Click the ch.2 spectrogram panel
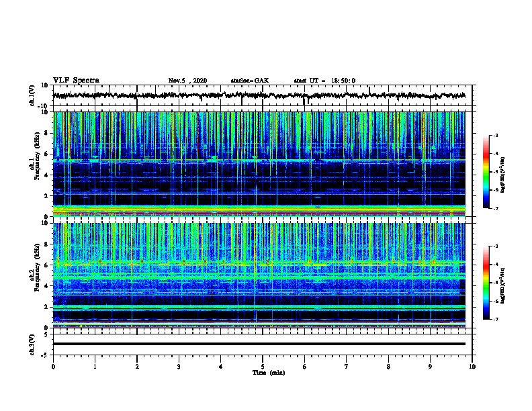Viewport: 532px width, 411px height. 259,275
